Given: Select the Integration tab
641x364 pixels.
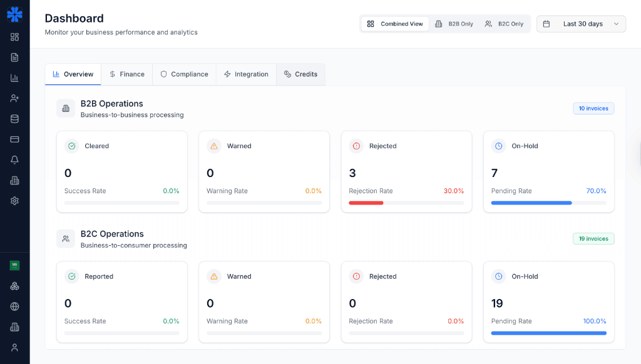Looking at the screenshot, I should (246, 74).
